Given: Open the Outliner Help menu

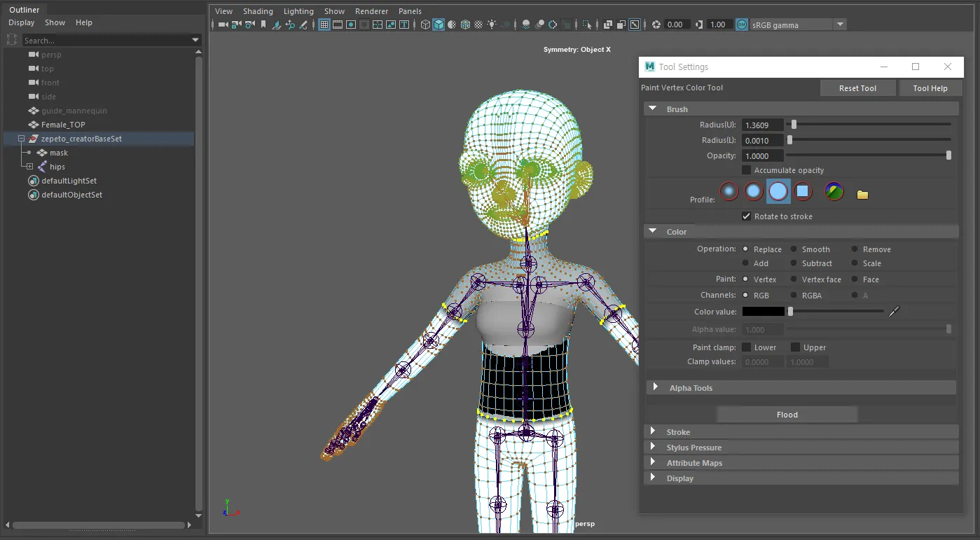Looking at the screenshot, I should click(x=84, y=22).
